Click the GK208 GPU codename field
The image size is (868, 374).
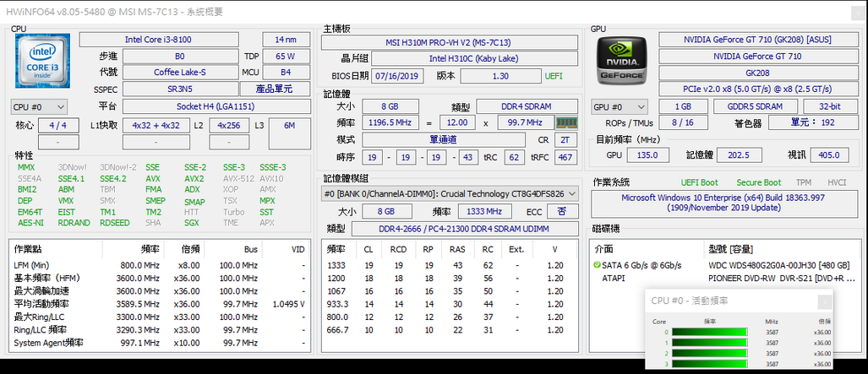coord(757,73)
